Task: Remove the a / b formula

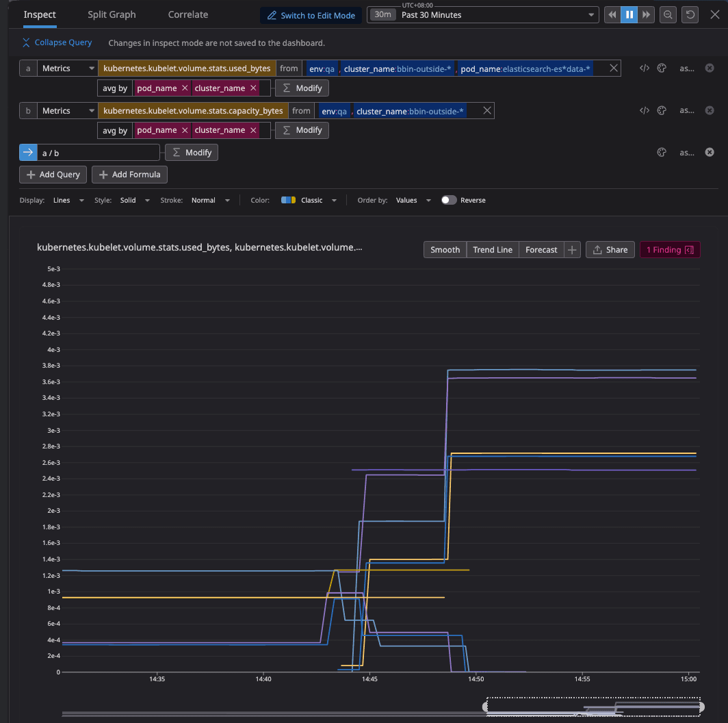Action: (x=710, y=153)
